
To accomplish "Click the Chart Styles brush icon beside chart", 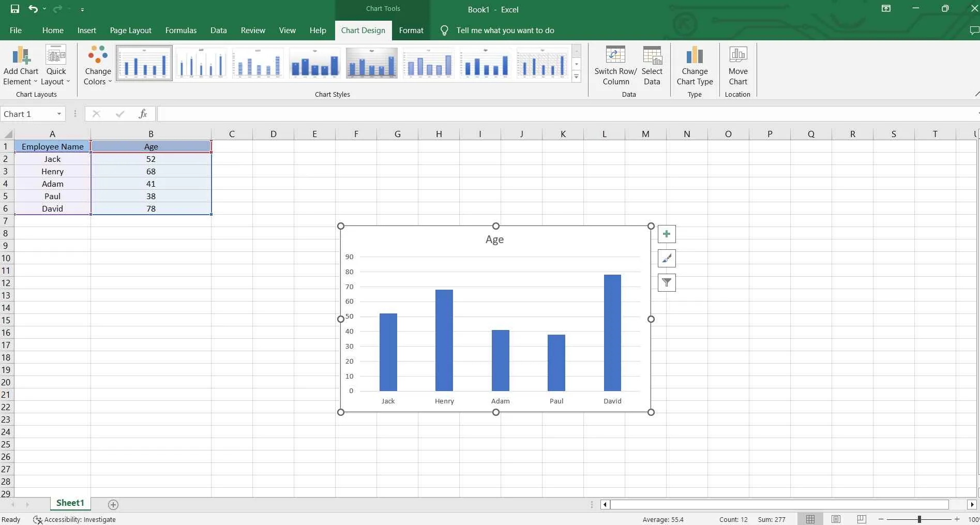I will 667,258.
